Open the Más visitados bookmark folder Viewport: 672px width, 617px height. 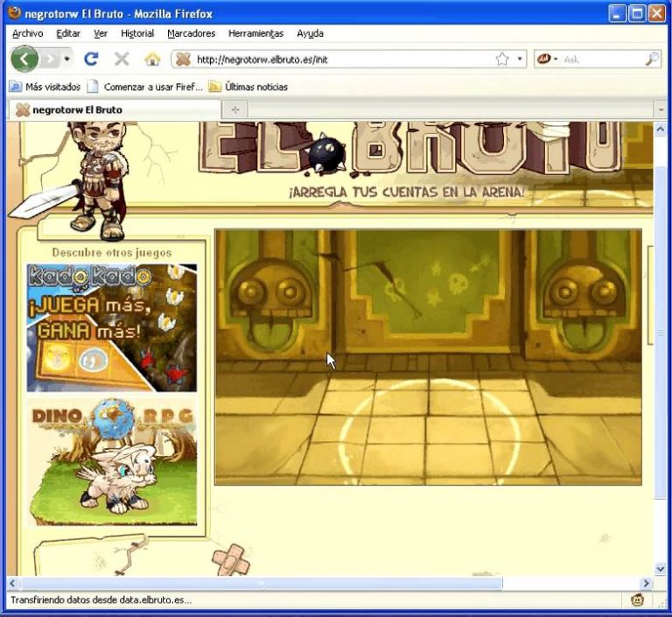pyautogui.click(x=45, y=87)
